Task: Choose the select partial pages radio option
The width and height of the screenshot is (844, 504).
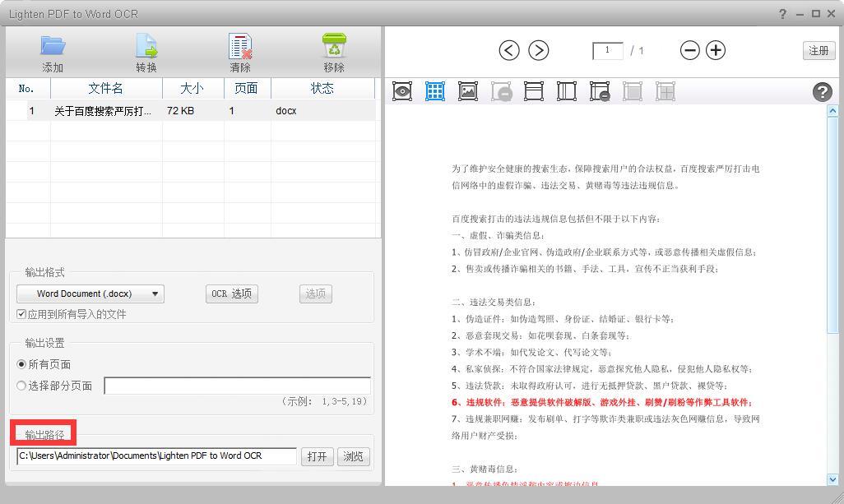Action: pyautogui.click(x=22, y=386)
